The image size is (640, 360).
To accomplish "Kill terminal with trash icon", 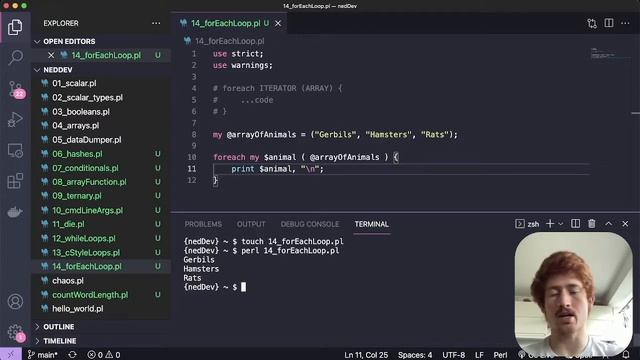I will (591, 224).
